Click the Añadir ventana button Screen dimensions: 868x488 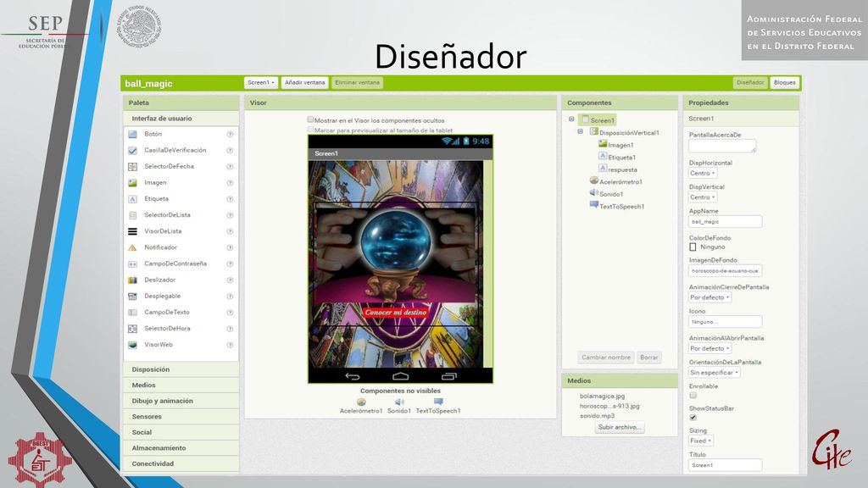point(304,82)
